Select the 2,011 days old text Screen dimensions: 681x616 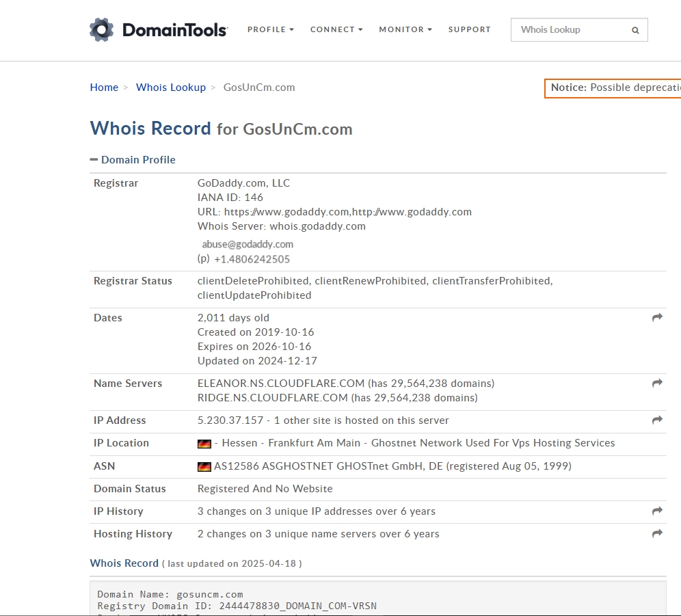point(233,317)
